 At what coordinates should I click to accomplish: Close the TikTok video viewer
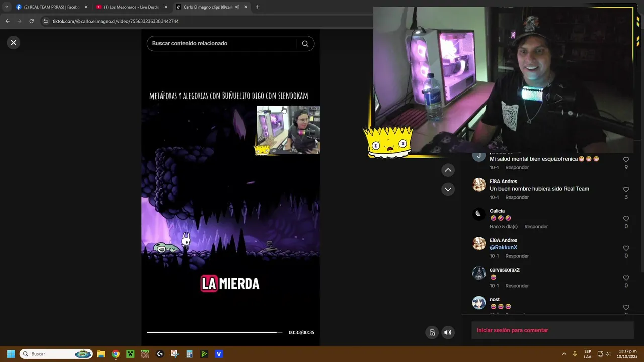point(14,43)
